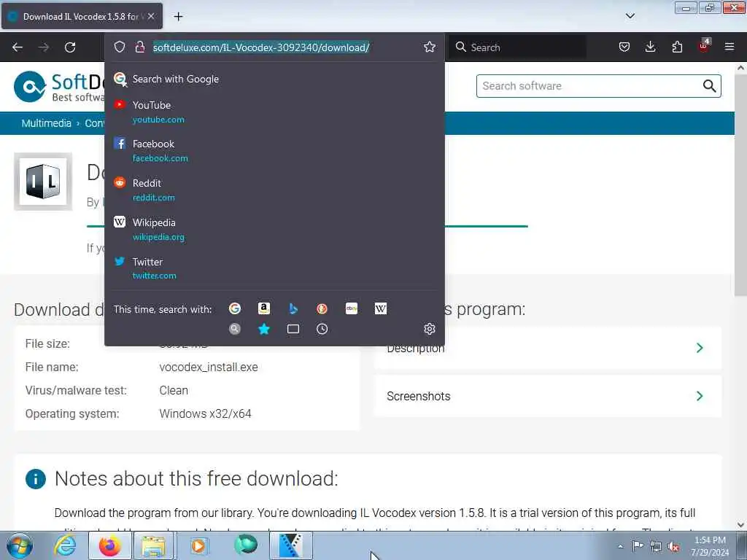The image size is (747, 560).
Task: Search this time with Wikipedia icon
Action: tap(381, 308)
